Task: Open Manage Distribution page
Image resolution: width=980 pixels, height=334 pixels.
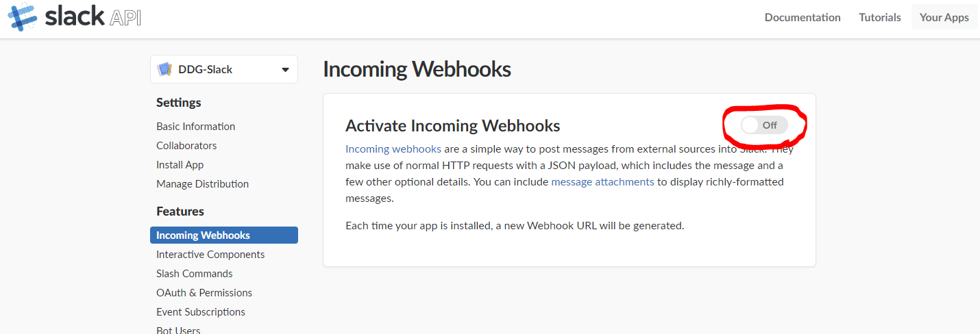Action: click(202, 183)
